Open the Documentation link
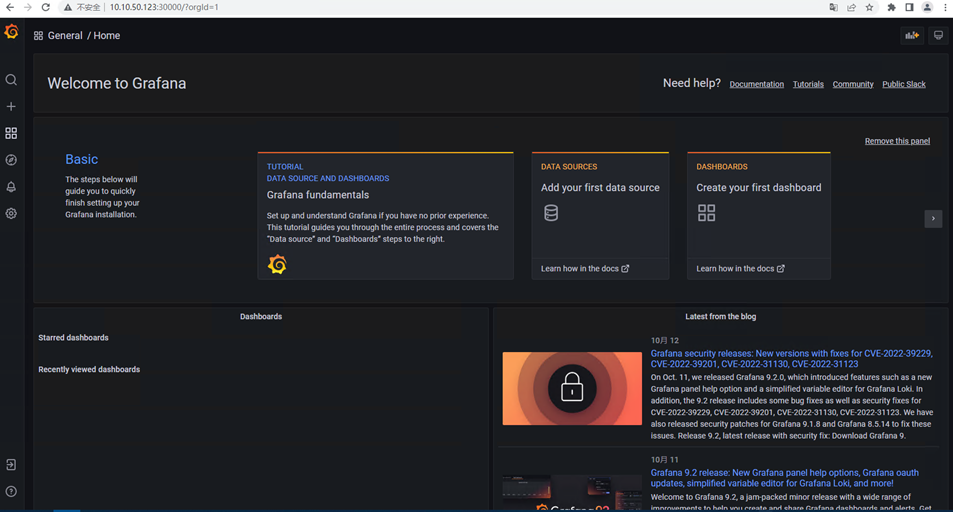 point(757,85)
